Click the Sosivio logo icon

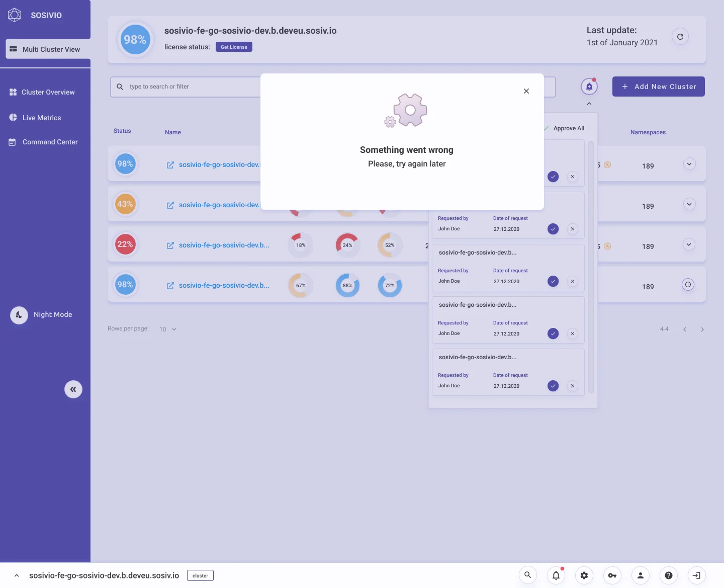point(15,15)
